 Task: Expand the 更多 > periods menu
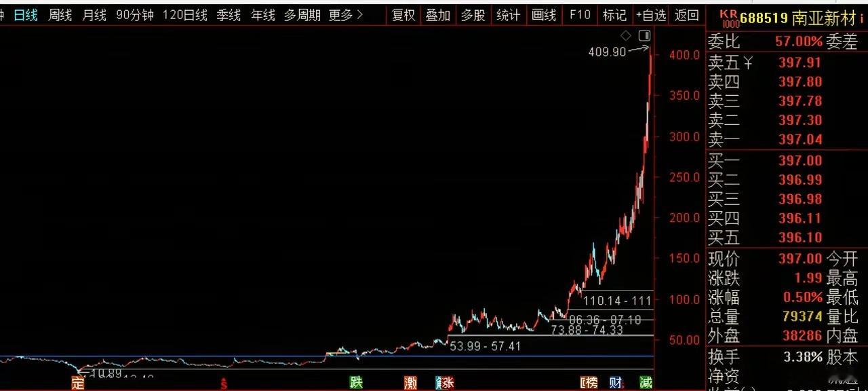(x=346, y=15)
